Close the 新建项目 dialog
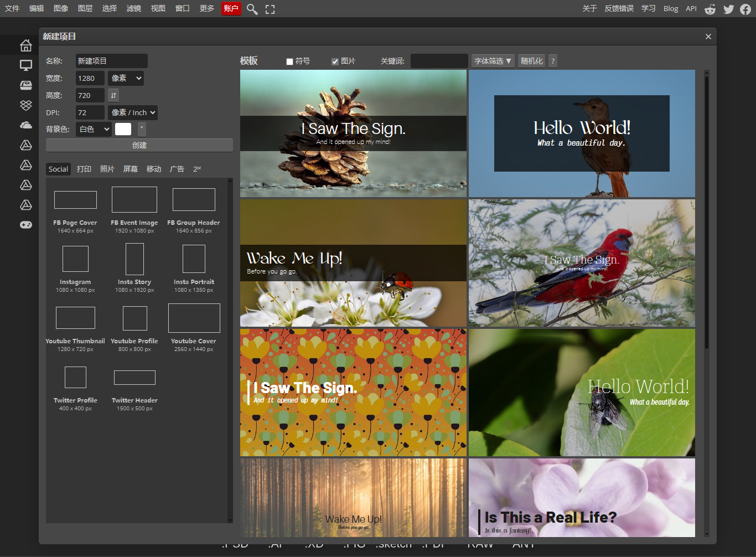Screen dimensions: 756x557 coord(708,37)
